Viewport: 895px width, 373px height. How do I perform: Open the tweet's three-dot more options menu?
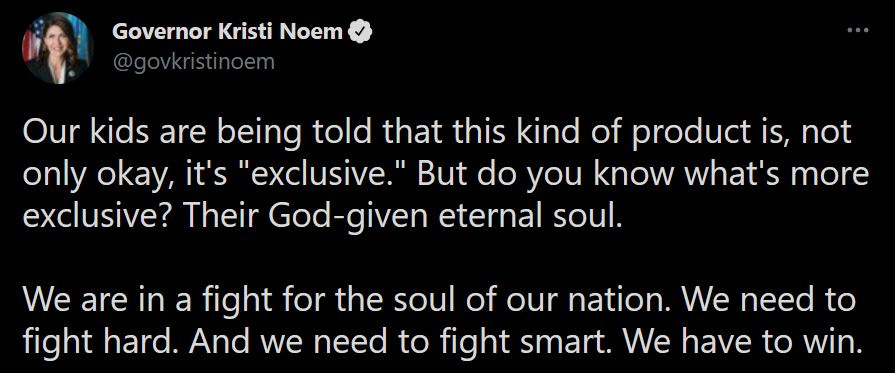857,30
